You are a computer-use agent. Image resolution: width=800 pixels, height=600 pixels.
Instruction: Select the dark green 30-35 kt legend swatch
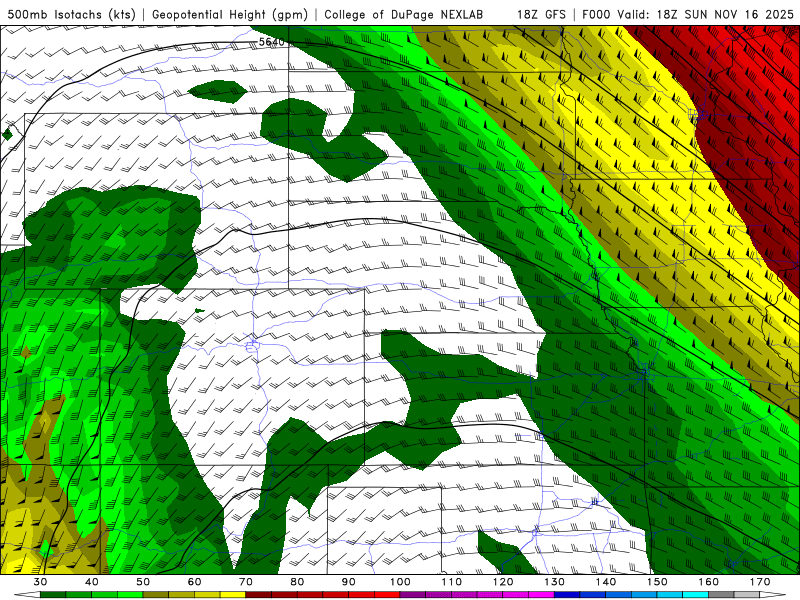(53, 595)
